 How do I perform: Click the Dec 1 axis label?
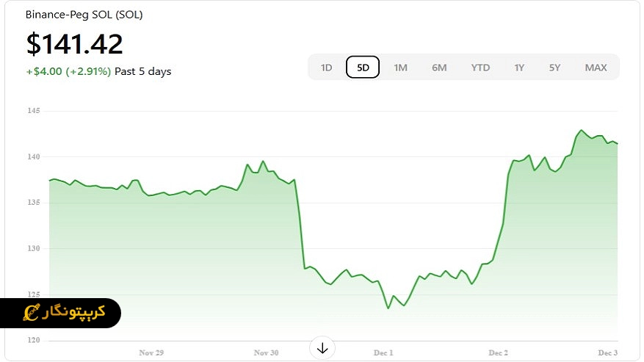[383, 353]
